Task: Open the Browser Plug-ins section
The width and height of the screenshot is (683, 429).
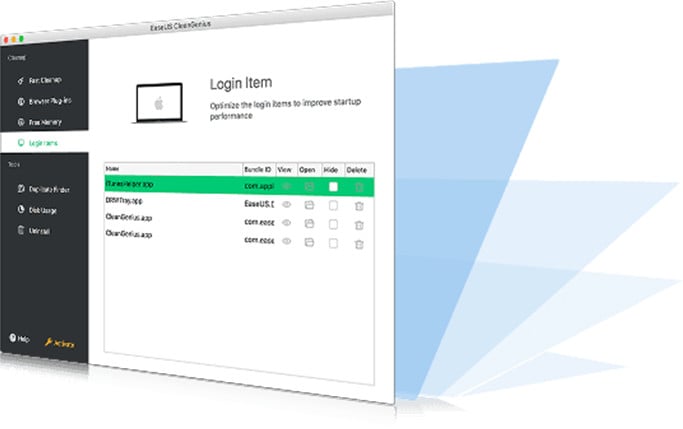Action: 44,101
